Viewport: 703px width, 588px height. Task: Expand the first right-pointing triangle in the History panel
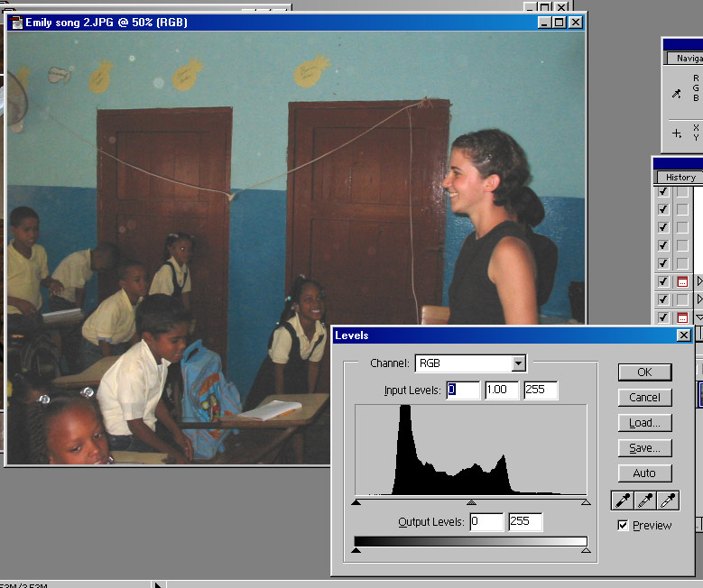(699, 282)
